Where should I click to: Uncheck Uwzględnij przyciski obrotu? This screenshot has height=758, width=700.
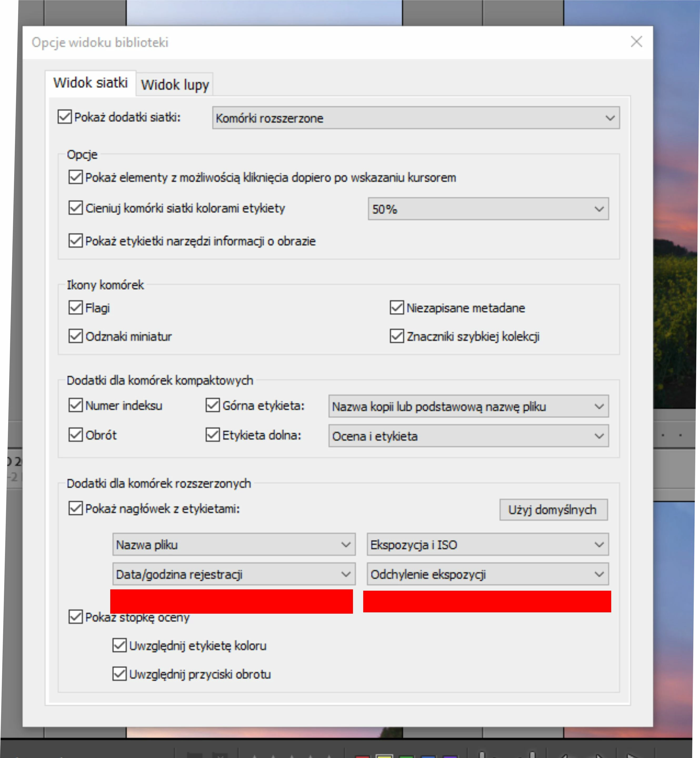(x=120, y=674)
